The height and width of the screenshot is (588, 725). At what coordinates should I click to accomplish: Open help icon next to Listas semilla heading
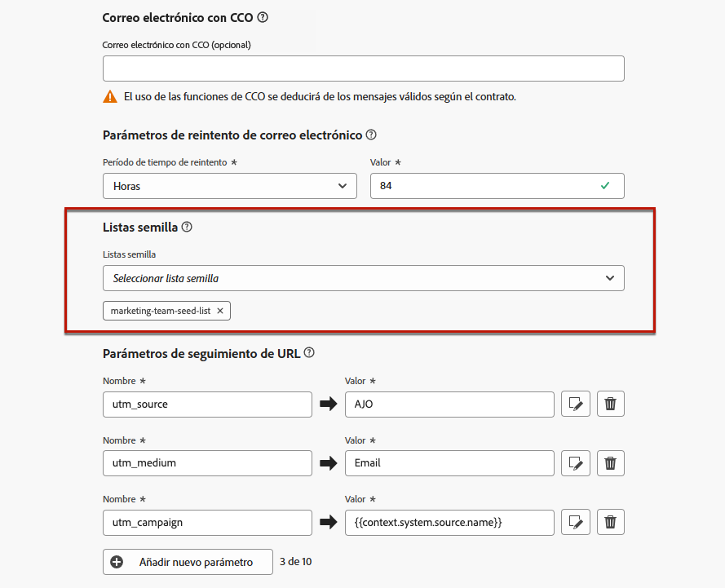coord(187,227)
